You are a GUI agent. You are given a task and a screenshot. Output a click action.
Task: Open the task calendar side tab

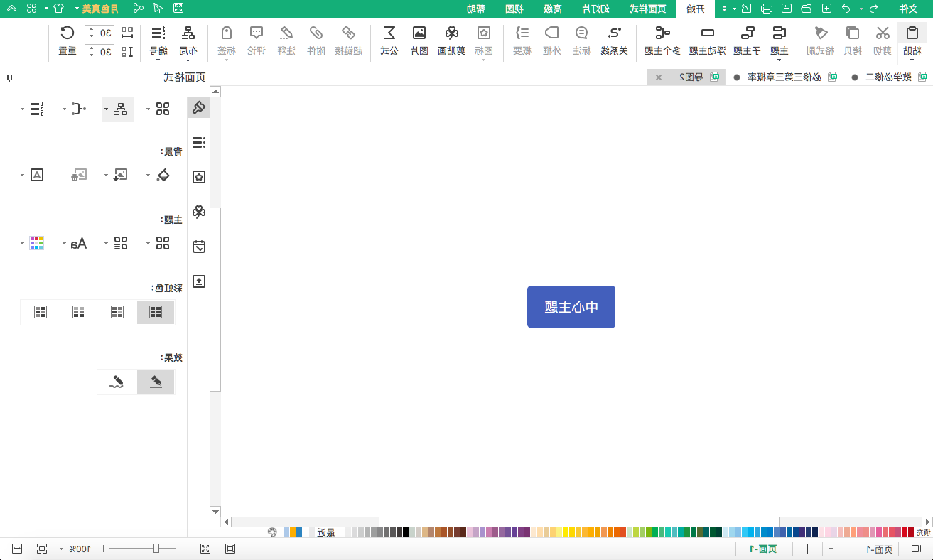click(199, 247)
